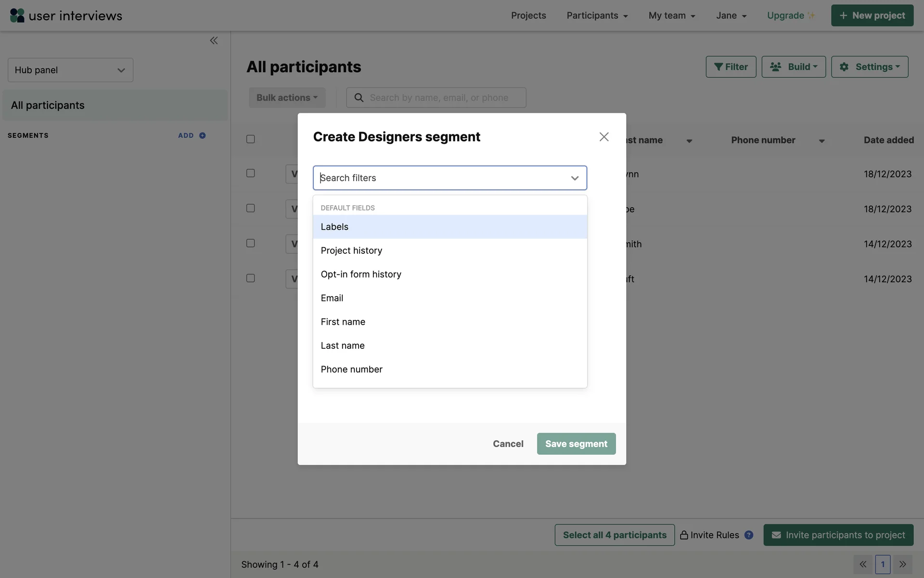Go to first page with double left arrows
This screenshot has width=924, height=578.
point(863,565)
